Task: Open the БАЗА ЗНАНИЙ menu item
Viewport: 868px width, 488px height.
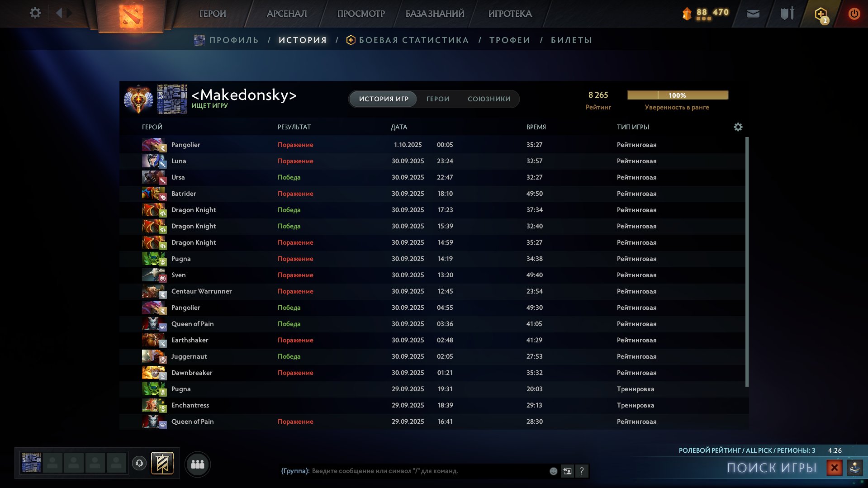Action: click(434, 14)
